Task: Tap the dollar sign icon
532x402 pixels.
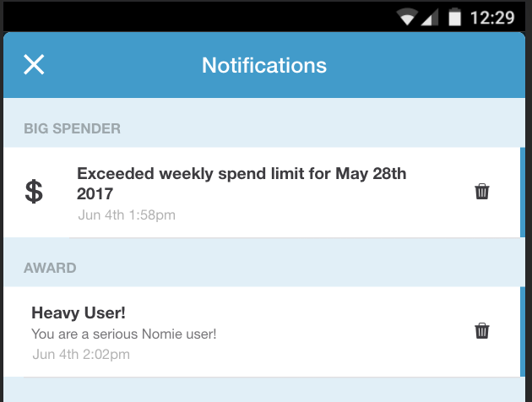Action: tap(34, 192)
